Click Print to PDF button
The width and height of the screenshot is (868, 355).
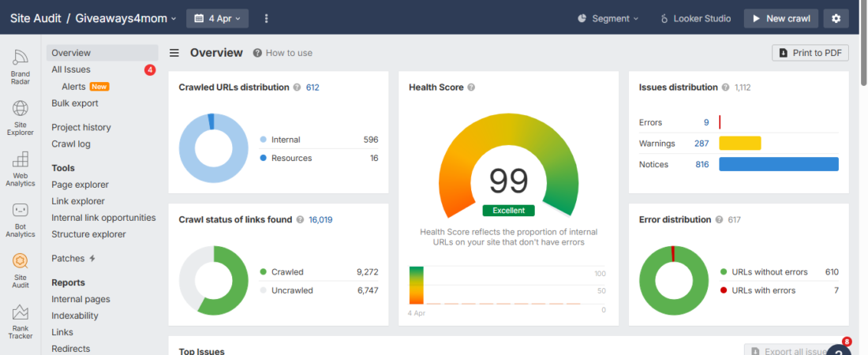810,53
